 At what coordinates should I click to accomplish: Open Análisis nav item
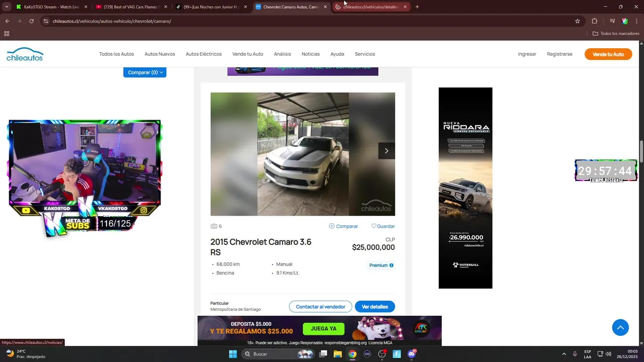pos(282,54)
